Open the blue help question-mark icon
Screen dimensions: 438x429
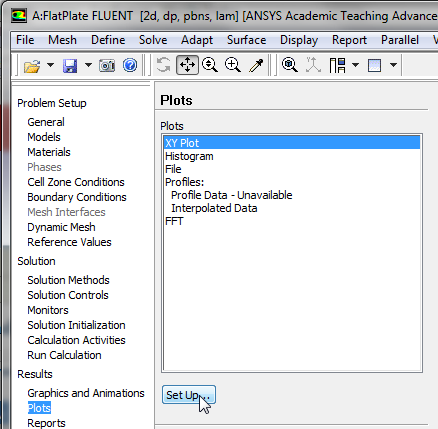pos(130,65)
